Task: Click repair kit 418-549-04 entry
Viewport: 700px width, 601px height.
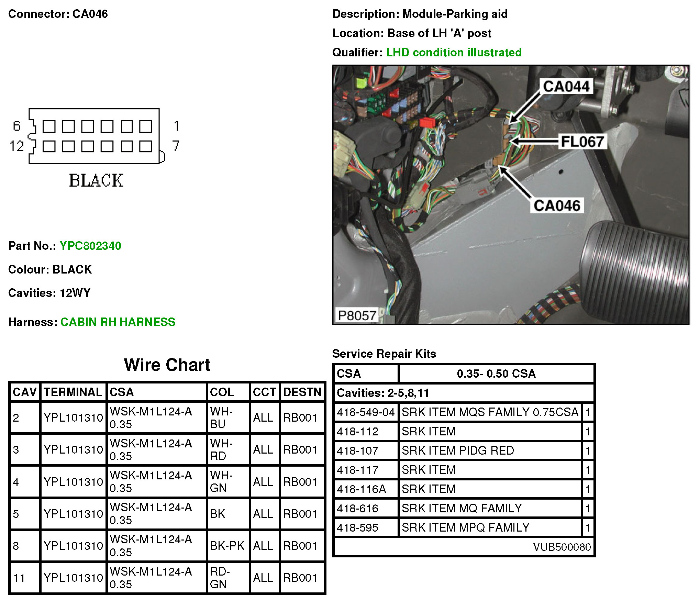Action: (366, 412)
